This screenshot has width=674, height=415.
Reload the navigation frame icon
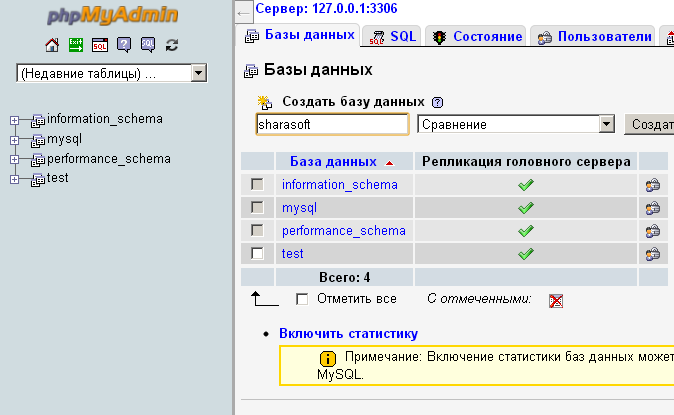tap(172, 45)
